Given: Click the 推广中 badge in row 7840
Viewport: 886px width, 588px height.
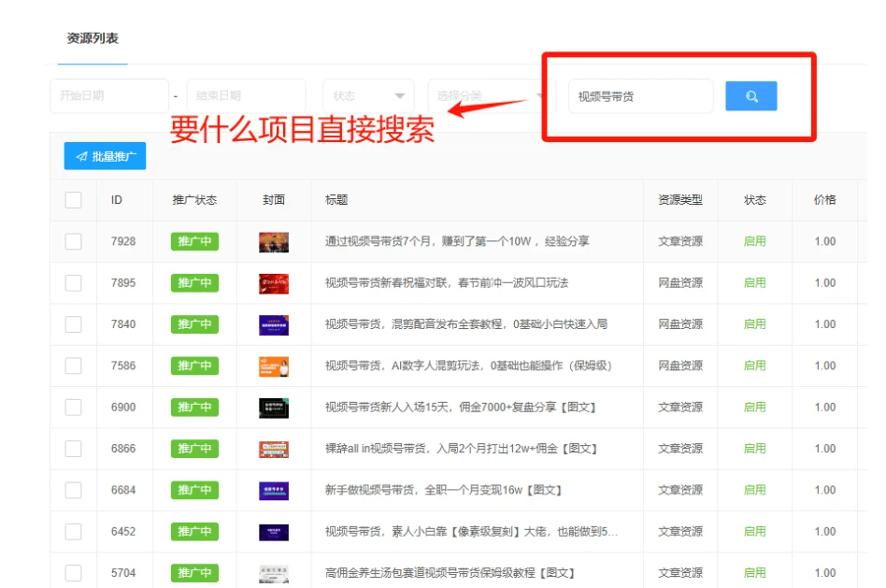Looking at the screenshot, I should pos(194,324).
